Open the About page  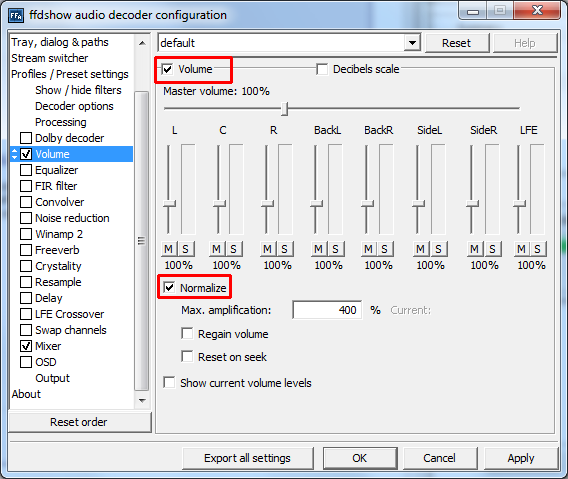[26, 394]
